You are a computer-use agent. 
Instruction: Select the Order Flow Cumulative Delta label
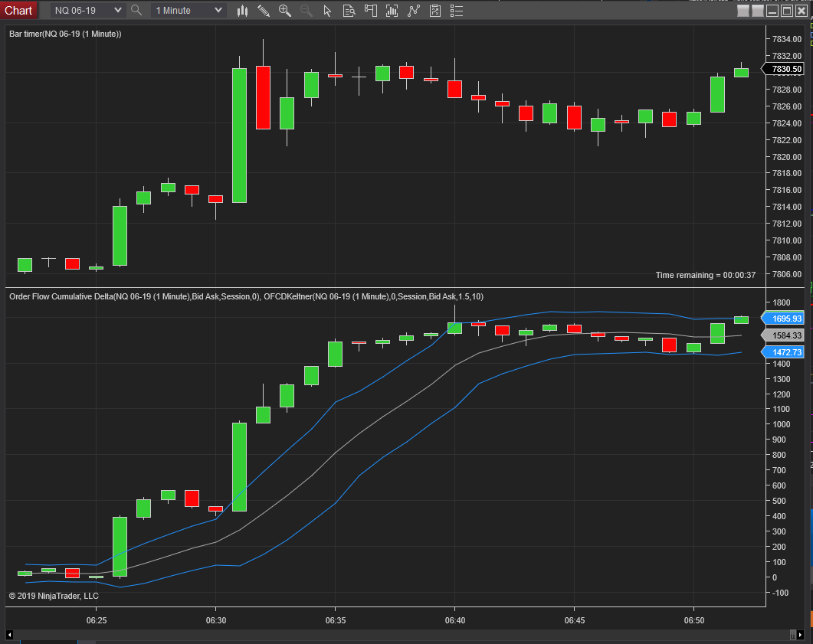[135, 296]
